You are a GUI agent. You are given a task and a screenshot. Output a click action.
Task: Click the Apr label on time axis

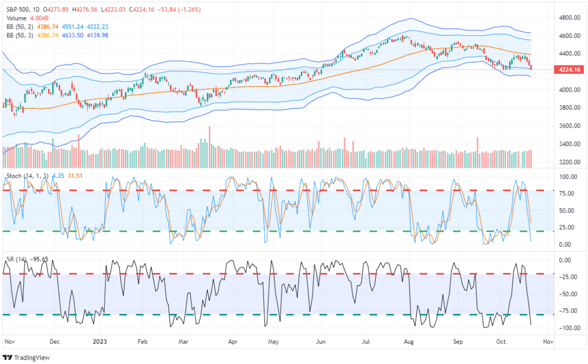[x=233, y=342]
